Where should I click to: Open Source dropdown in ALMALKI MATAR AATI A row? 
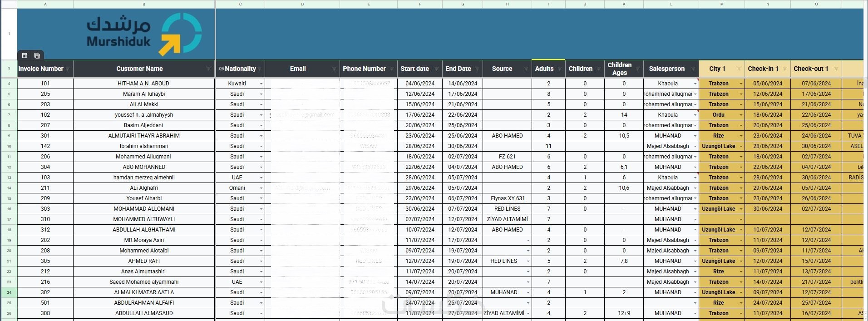[528, 292]
